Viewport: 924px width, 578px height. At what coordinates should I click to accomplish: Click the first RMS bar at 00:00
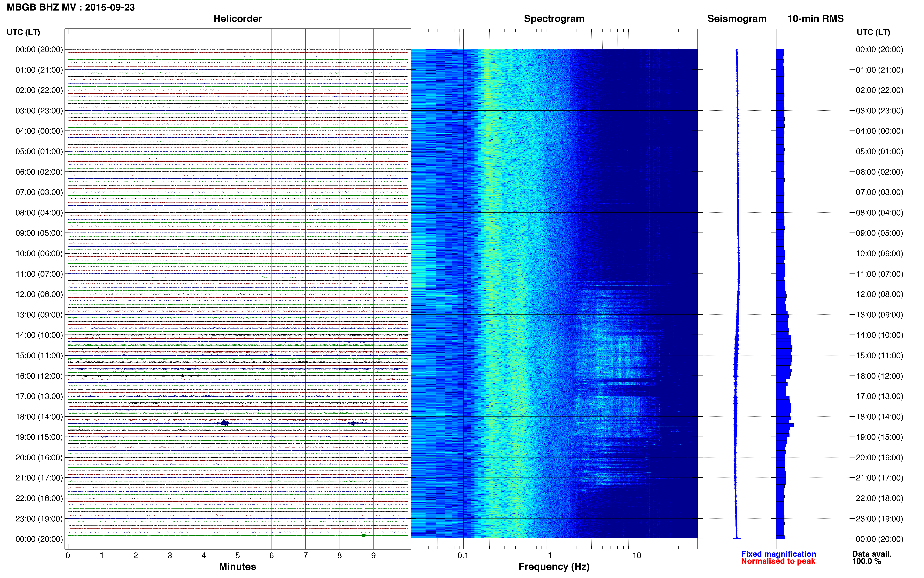780,51
